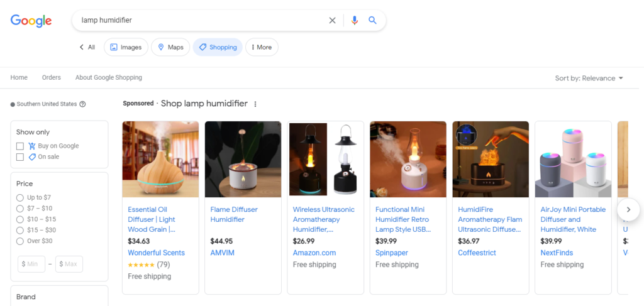Enable the Buy on Google checkbox

click(19, 146)
